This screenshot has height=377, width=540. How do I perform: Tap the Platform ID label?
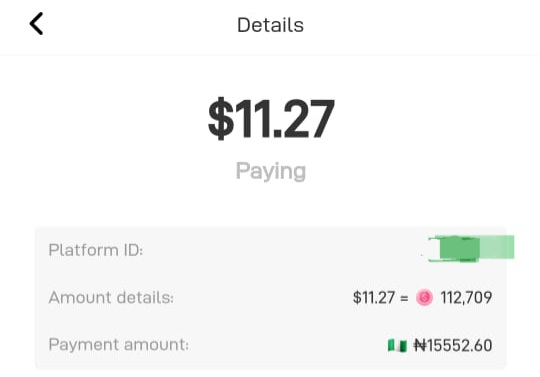coord(96,250)
